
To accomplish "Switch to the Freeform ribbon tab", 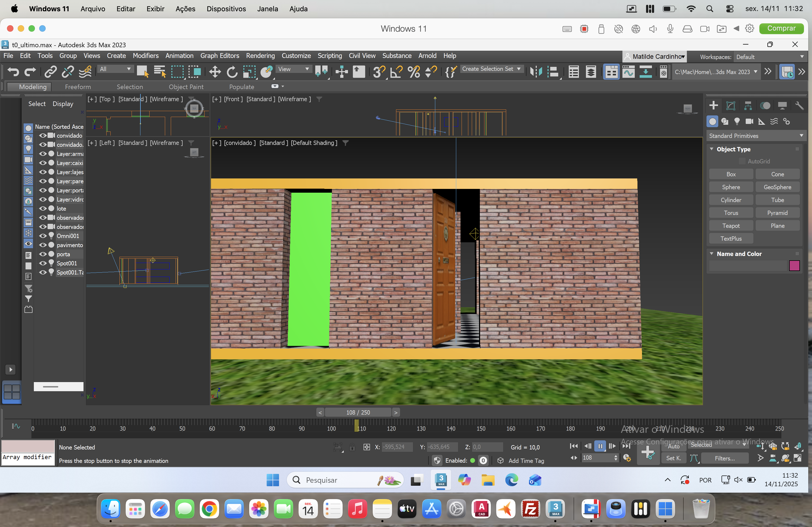I will click(78, 87).
